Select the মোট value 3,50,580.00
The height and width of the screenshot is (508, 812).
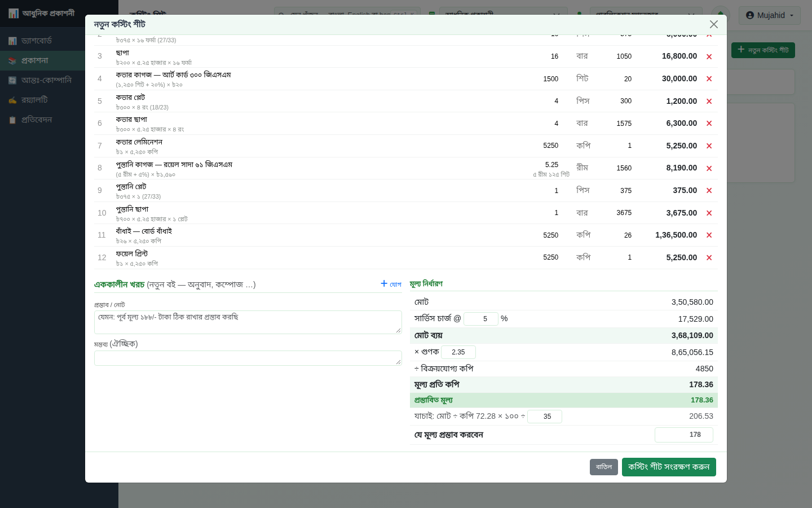(x=692, y=302)
